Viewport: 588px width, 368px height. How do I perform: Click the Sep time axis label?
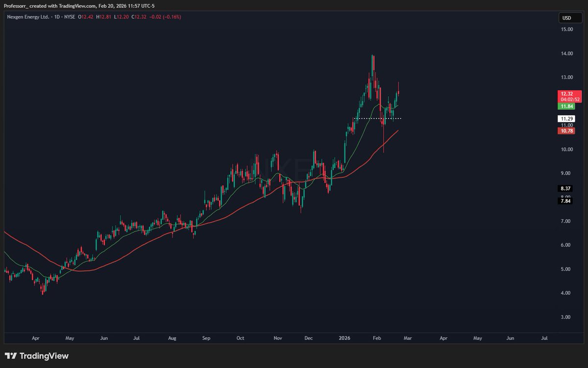click(x=206, y=338)
